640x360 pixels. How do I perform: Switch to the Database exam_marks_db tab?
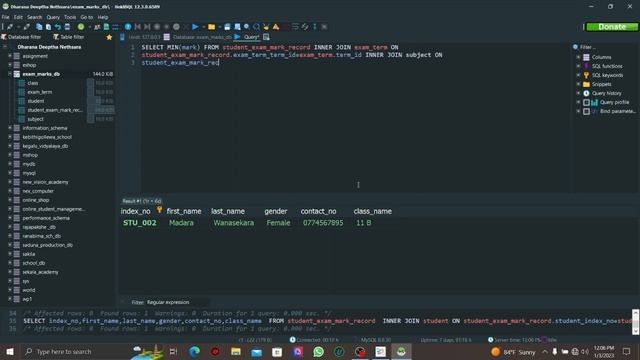point(198,37)
